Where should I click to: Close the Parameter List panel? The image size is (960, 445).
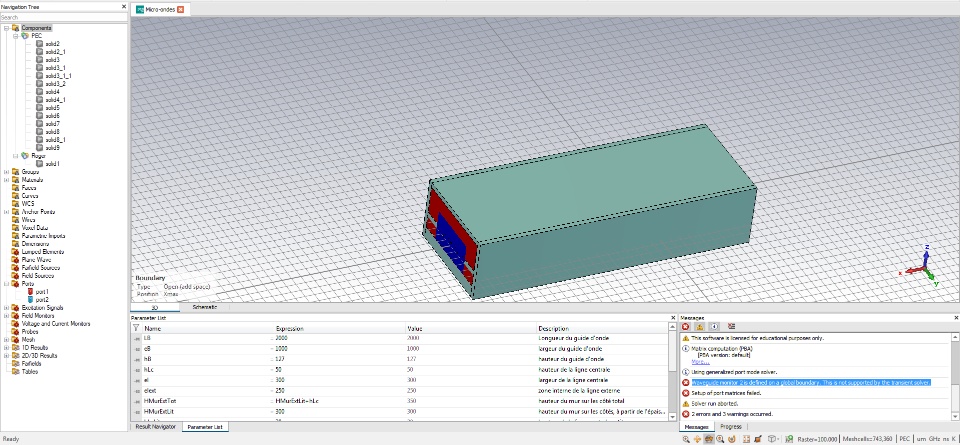coord(673,318)
